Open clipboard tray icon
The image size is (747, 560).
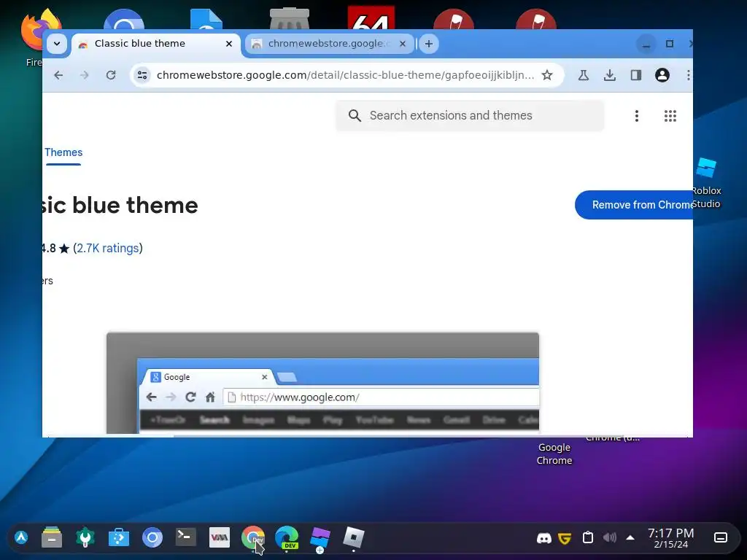588,537
